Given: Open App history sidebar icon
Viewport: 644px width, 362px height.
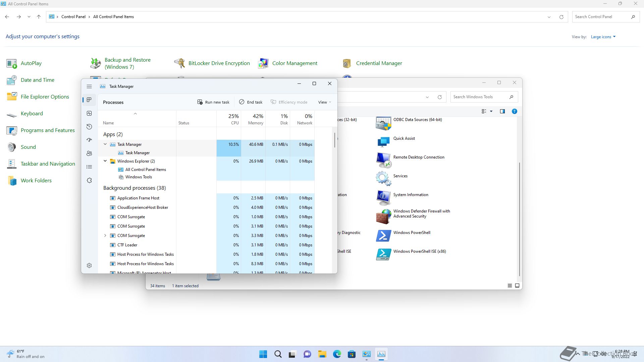Looking at the screenshot, I should tap(89, 127).
